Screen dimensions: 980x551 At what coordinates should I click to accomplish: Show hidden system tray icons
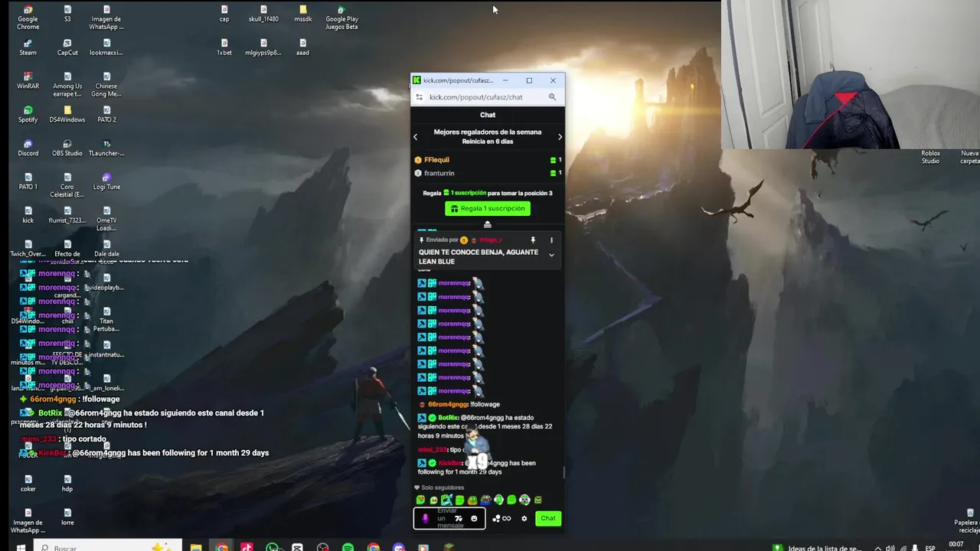click(x=877, y=547)
